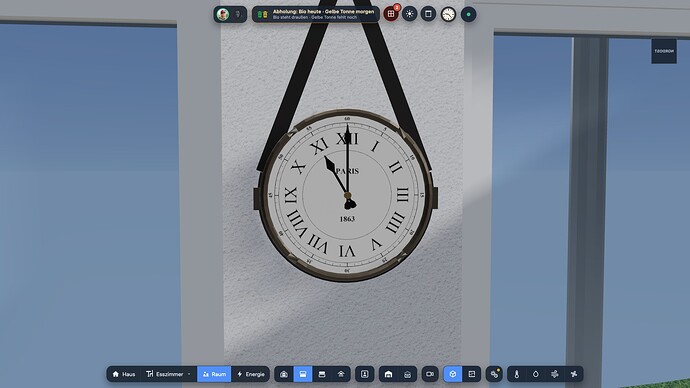
Task: Show the airflow overlay icon
Action: coord(554,374)
